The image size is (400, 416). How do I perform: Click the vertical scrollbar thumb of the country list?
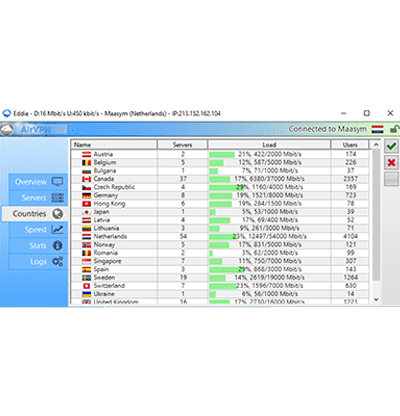tap(376, 215)
